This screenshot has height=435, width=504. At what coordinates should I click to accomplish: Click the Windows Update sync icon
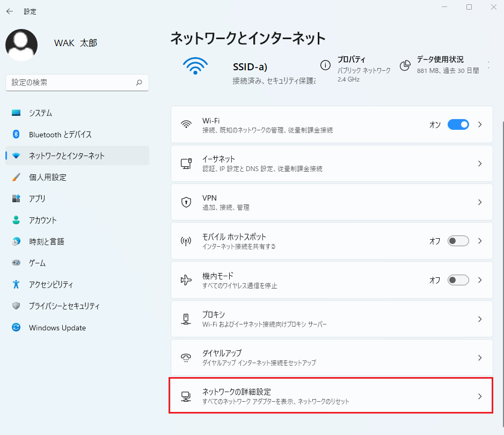16,327
